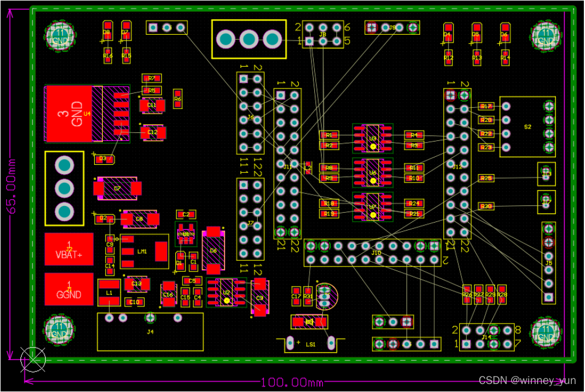This screenshot has width=585, height=392.
Task: Select the vertical header J5
Action: click(548, 262)
